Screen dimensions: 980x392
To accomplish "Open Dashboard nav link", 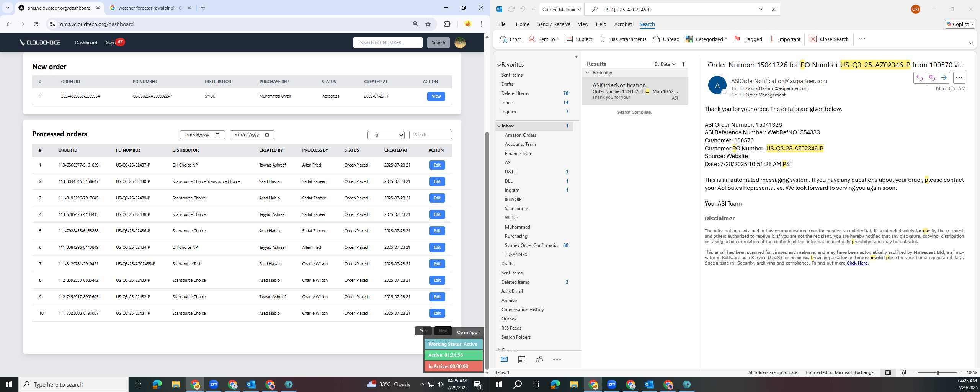I will coord(86,42).
